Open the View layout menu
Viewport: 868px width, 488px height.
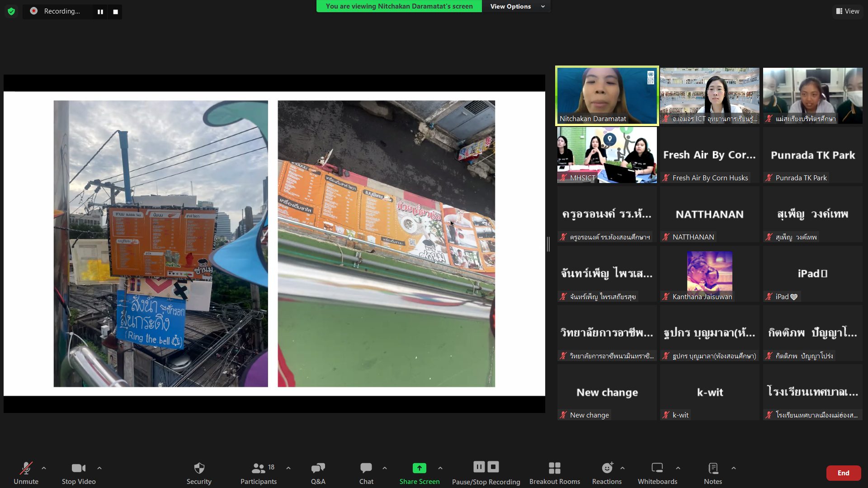tap(848, 11)
